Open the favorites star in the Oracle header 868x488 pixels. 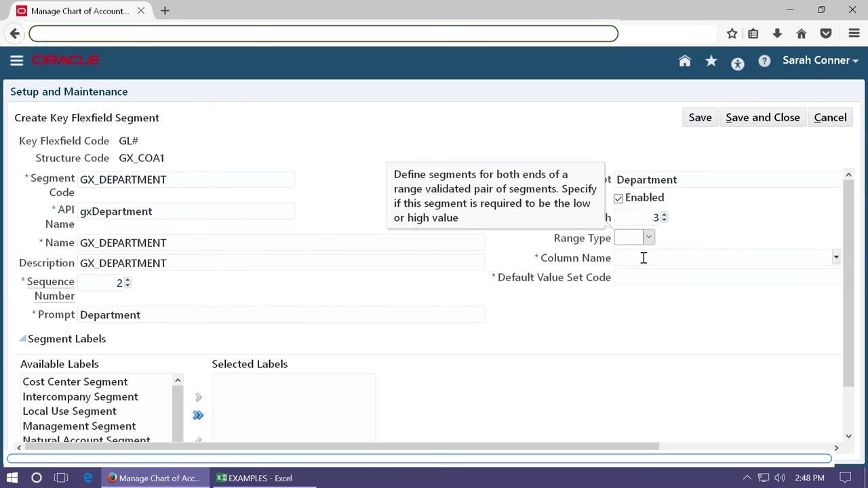click(x=711, y=61)
